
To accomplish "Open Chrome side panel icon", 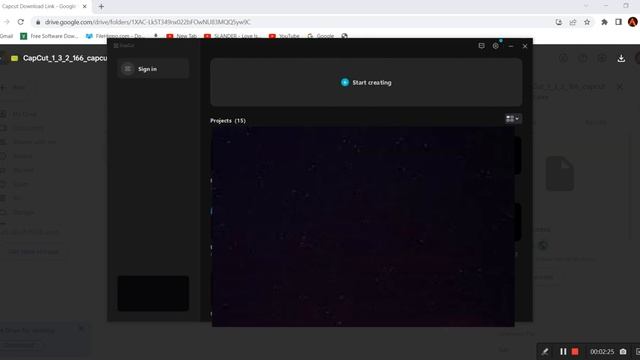I will coord(618,22).
